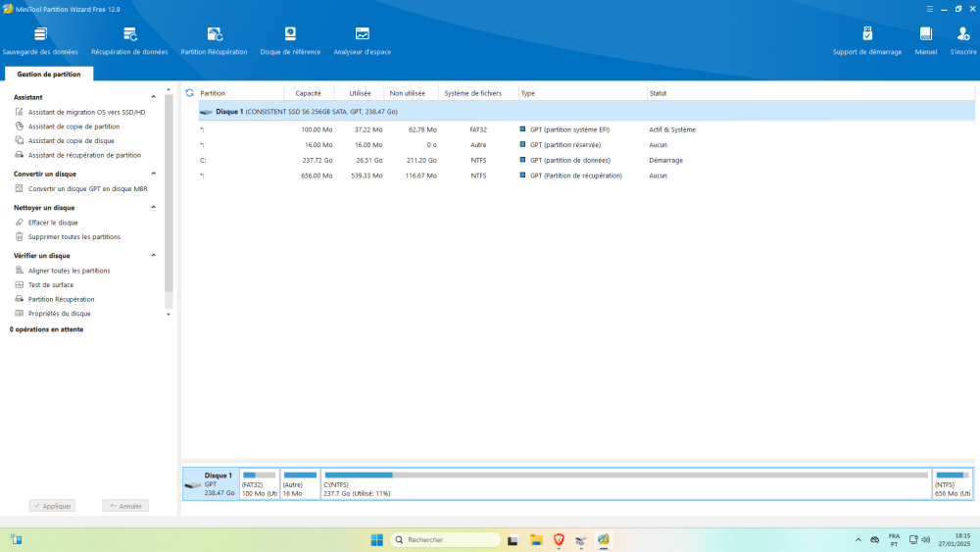
Task: Collapse the Vérifier un disque section
Action: [153, 256]
